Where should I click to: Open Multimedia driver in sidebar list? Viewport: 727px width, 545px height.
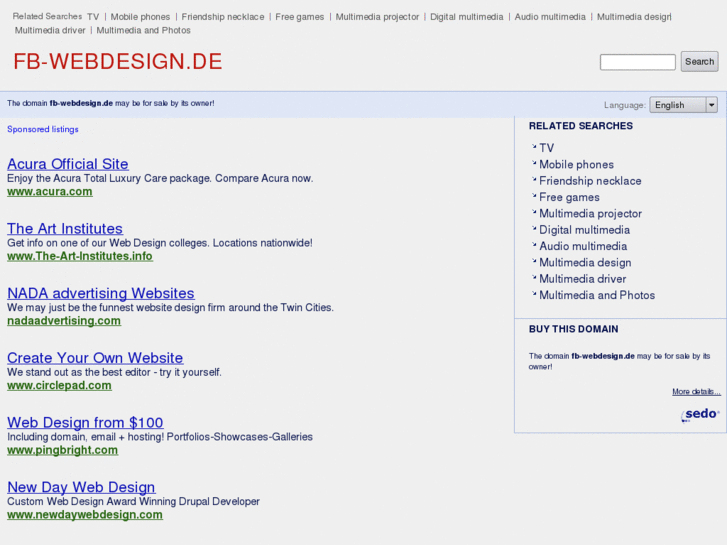coord(582,279)
